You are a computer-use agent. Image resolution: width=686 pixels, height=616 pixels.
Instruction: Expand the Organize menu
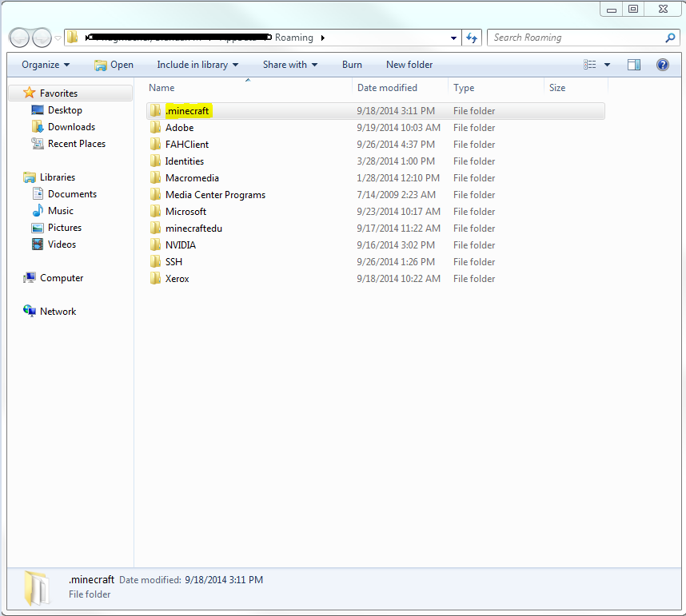point(46,65)
